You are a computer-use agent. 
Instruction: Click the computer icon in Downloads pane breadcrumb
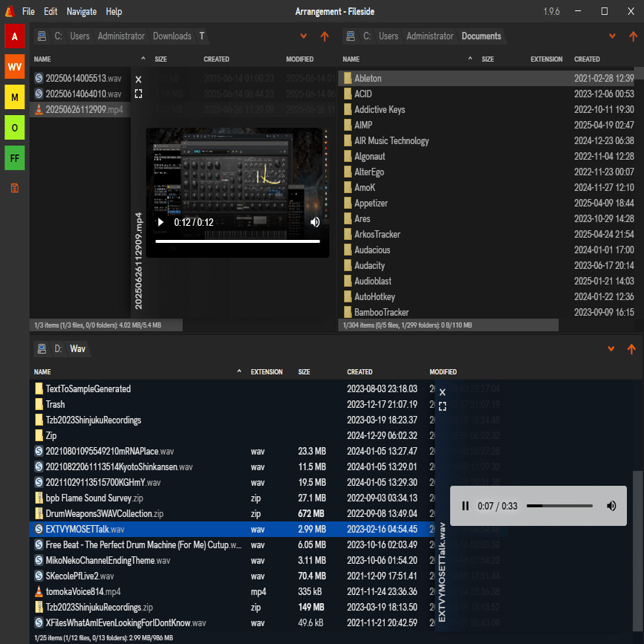click(42, 36)
